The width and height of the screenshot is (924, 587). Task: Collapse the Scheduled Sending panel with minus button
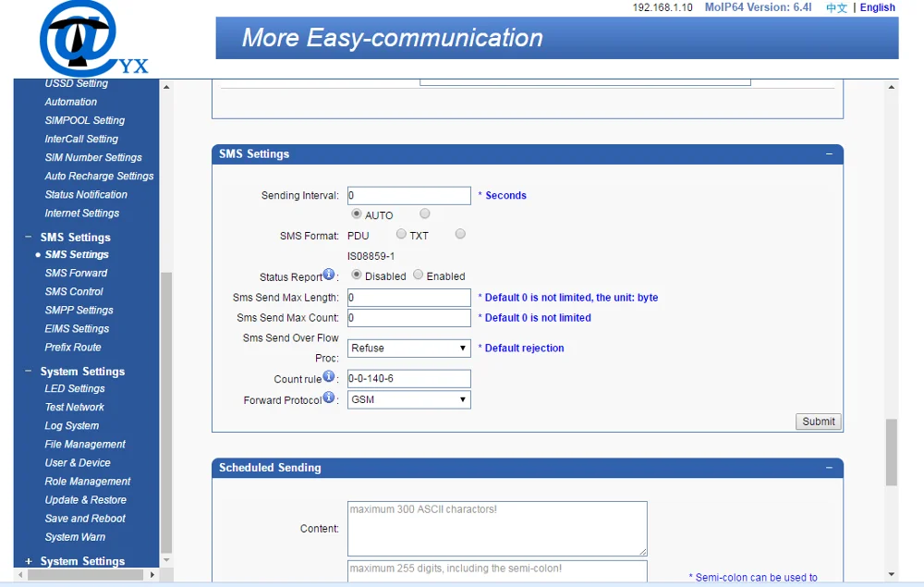tap(829, 468)
